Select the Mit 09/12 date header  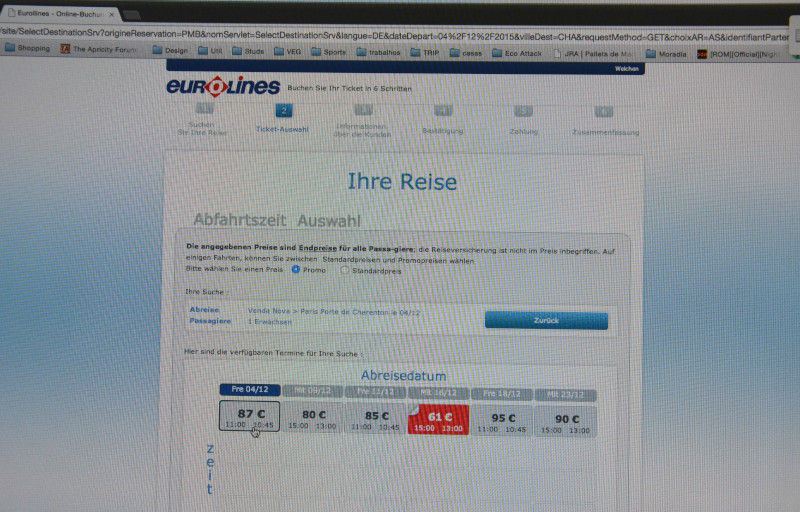[313, 391]
